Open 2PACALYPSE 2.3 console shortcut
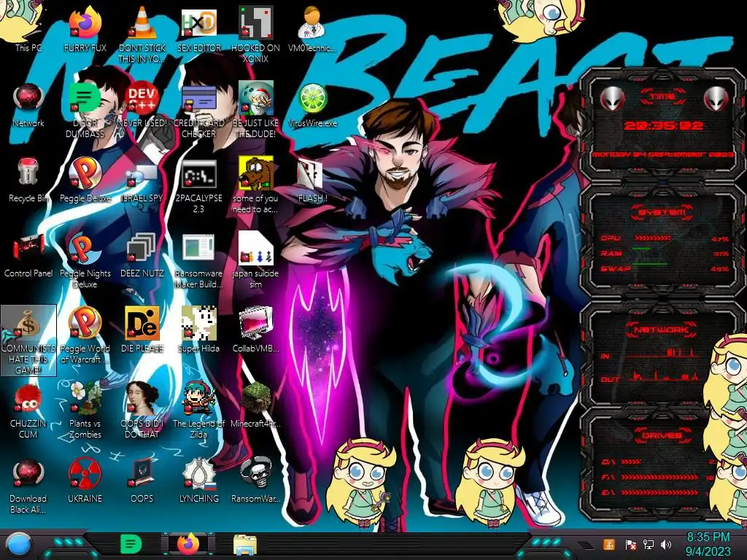The image size is (747, 560). pos(199,174)
